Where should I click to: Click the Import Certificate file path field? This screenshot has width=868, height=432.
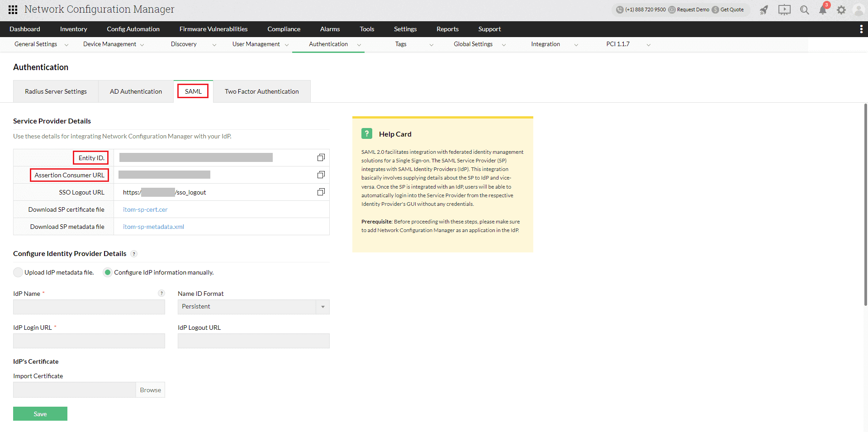pos(75,390)
